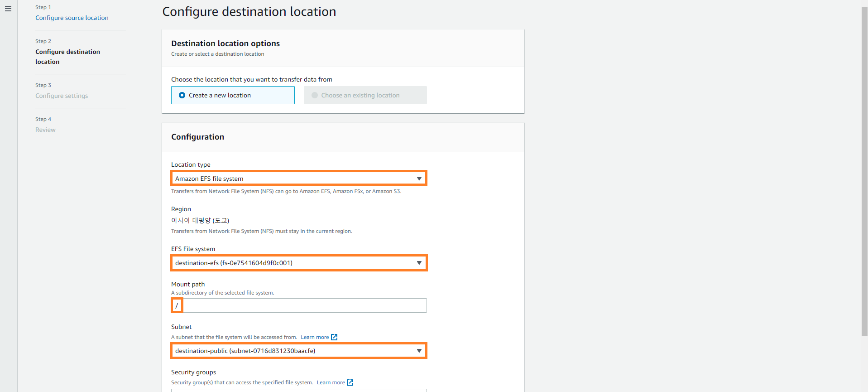The image size is (868, 392).
Task: Open the Subnet dropdown
Action: (x=299, y=351)
